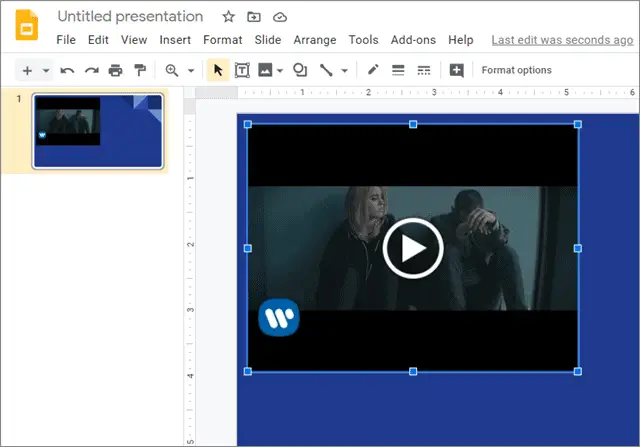Screen dimensions: 640x447
Task: Click the top-middle resize handle of the video
Action: (x=413, y=124)
